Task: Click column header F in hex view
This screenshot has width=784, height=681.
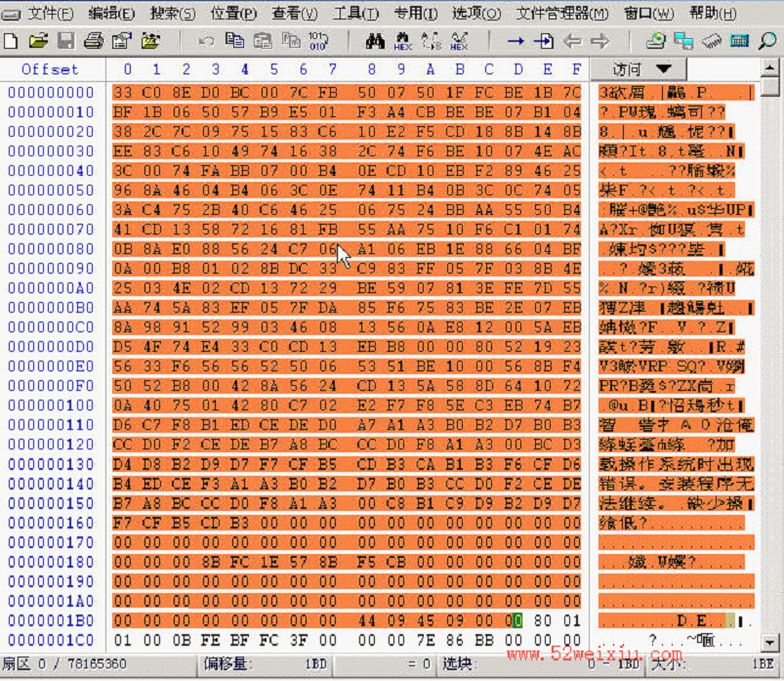Action: pyautogui.click(x=576, y=69)
